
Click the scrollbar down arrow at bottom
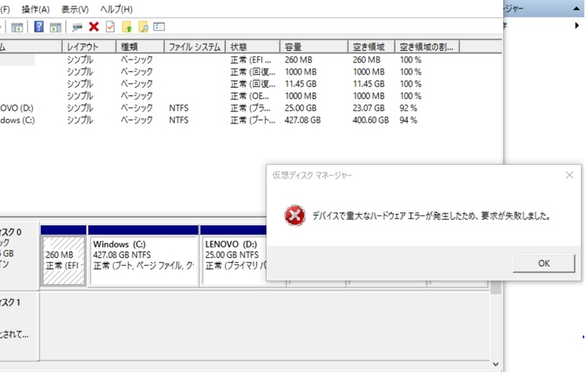[x=495, y=364]
